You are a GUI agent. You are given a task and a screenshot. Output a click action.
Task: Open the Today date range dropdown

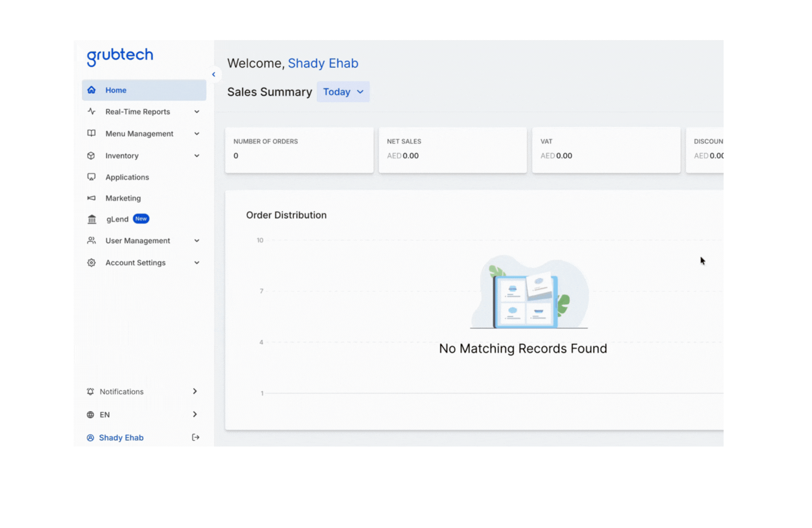pos(343,92)
